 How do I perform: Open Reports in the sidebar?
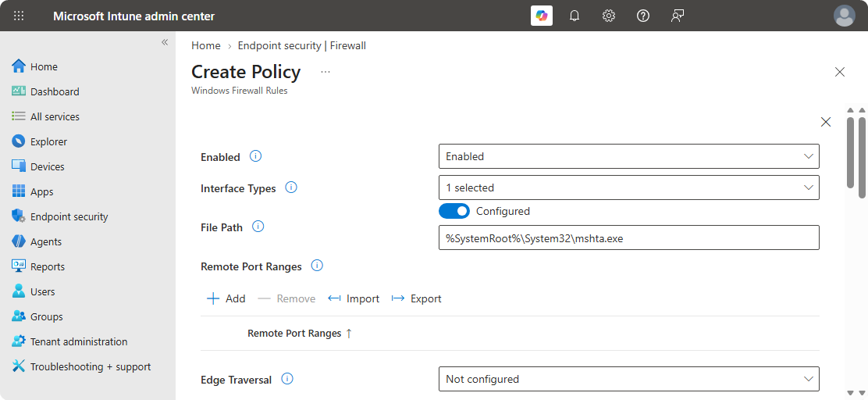click(48, 266)
